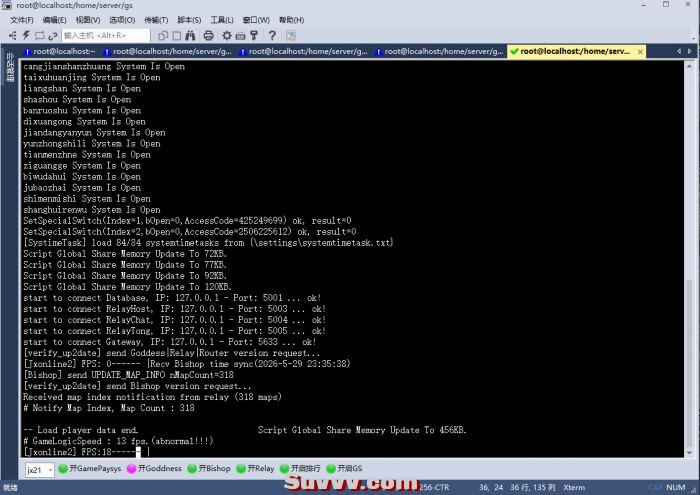This screenshot has height=495, width=700.
Task: Click the Quick Connect lightning icon
Action: tap(26, 35)
